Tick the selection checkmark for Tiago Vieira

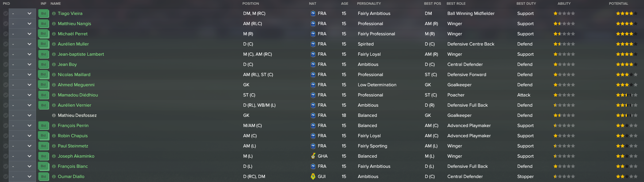tap(5, 13)
